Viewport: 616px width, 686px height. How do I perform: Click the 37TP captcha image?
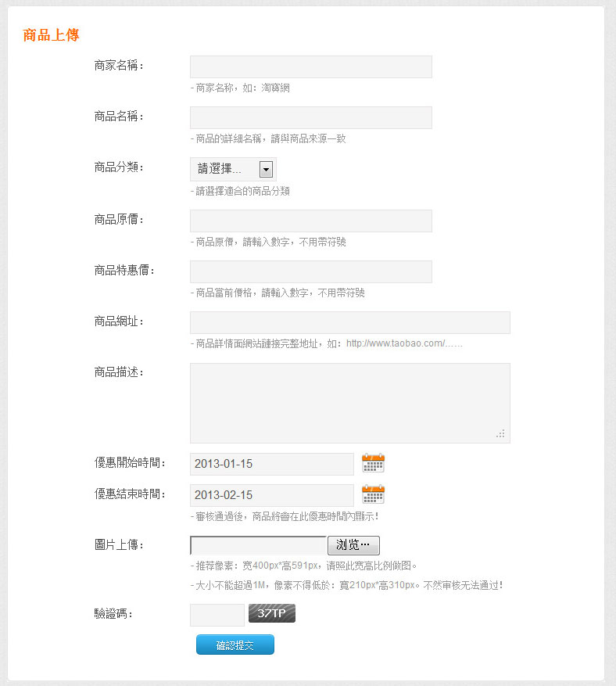272,614
